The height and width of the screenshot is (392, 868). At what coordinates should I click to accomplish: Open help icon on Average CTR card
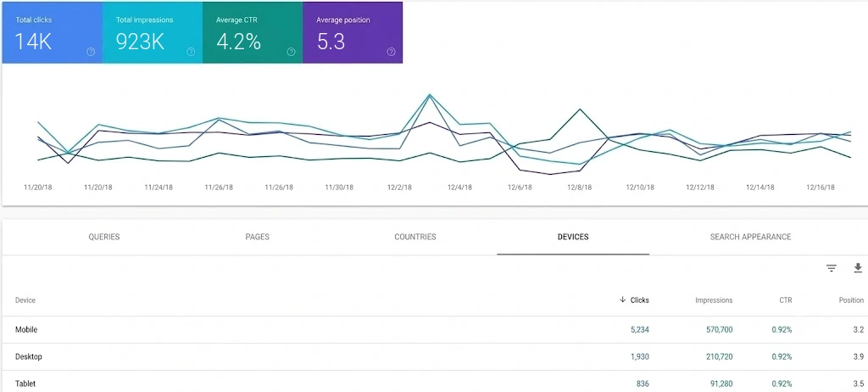292,52
